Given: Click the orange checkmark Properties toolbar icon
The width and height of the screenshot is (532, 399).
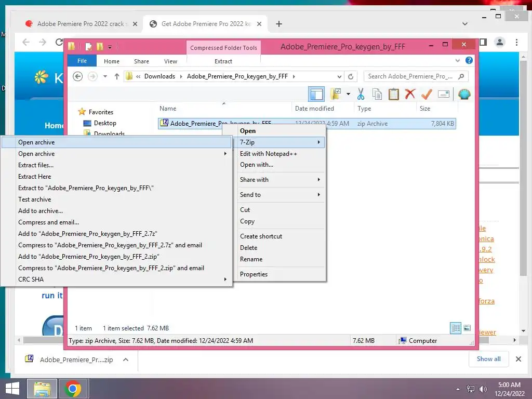Looking at the screenshot, I should (x=427, y=94).
